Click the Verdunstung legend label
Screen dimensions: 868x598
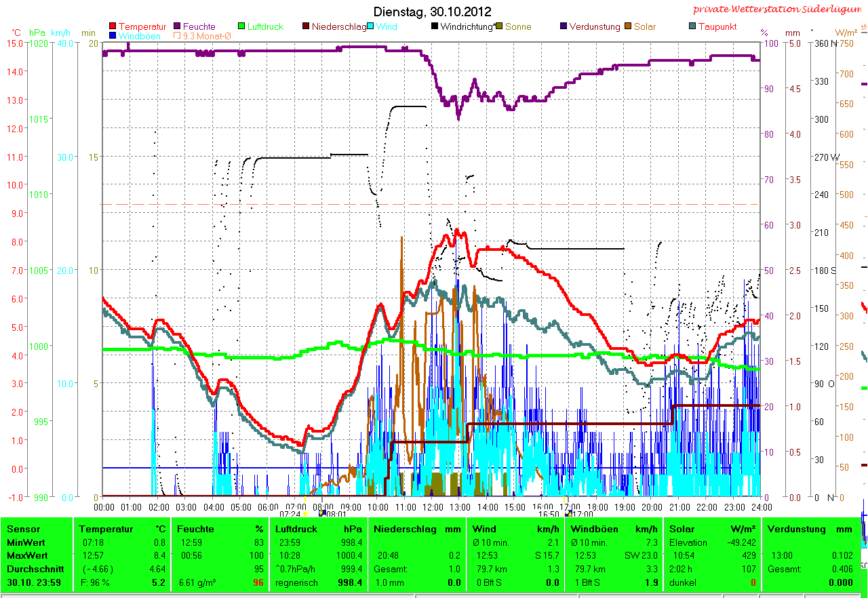point(594,27)
